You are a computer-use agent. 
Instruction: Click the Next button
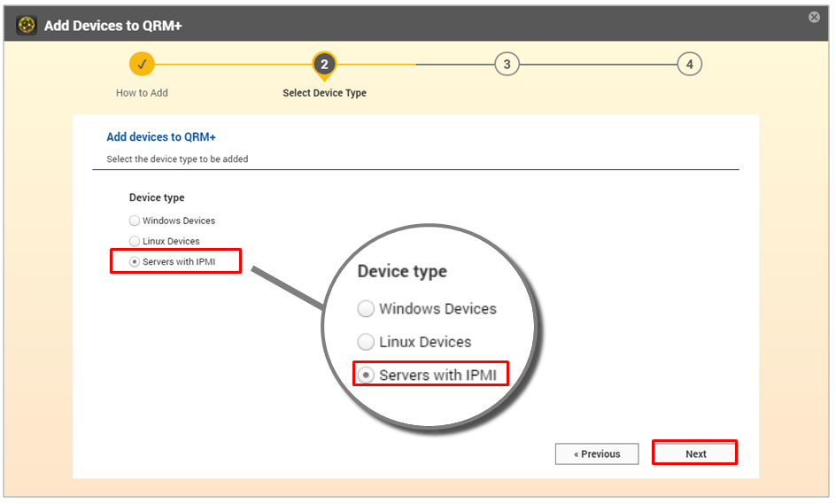click(x=695, y=454)
